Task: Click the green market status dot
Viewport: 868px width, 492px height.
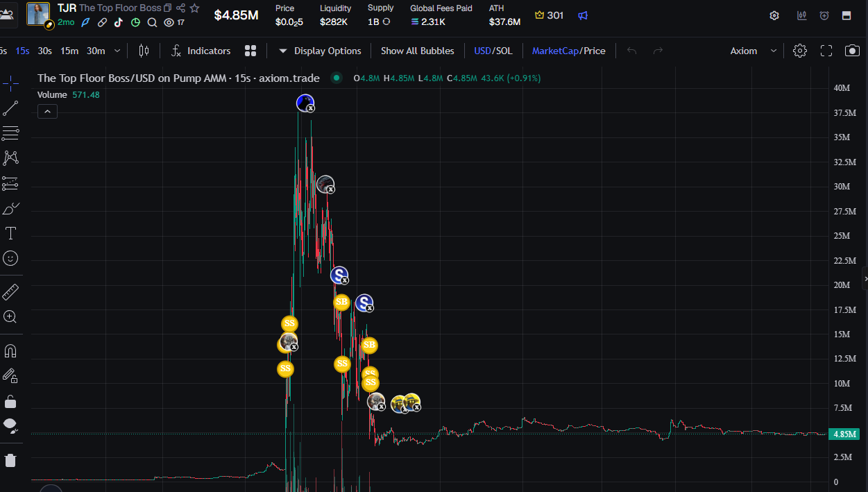Action: pos(337,78)
